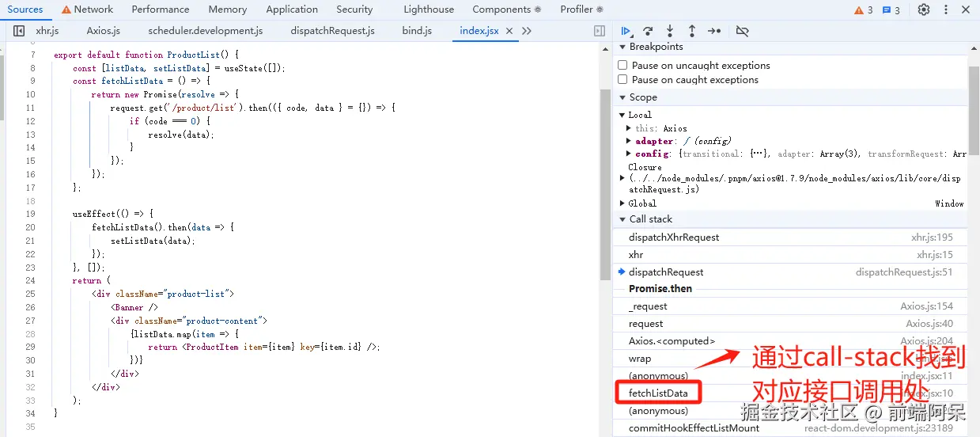
Task: Expand the Global scope group
Action: (x=622, y=203)
